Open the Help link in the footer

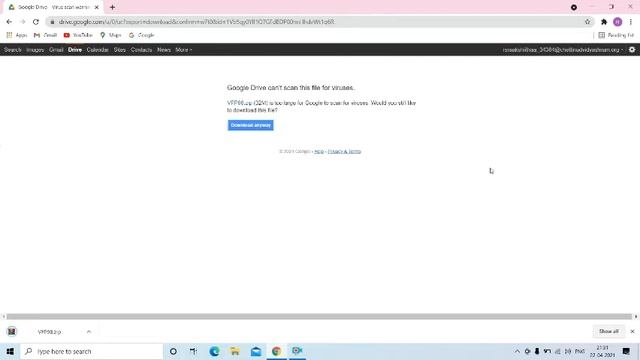(319, 151)
